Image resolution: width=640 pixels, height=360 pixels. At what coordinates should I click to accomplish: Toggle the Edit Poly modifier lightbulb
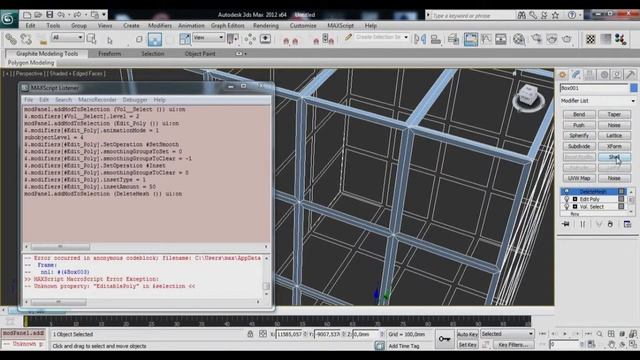click(x=567, y=199)
